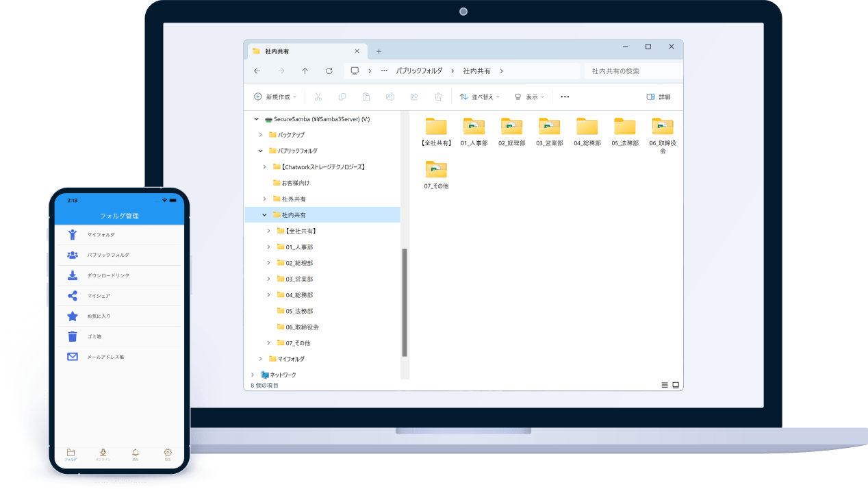Viewport: 868px width, 489px height.
Task: Open 03_営業部 folder in file pane
Action: 549,132
